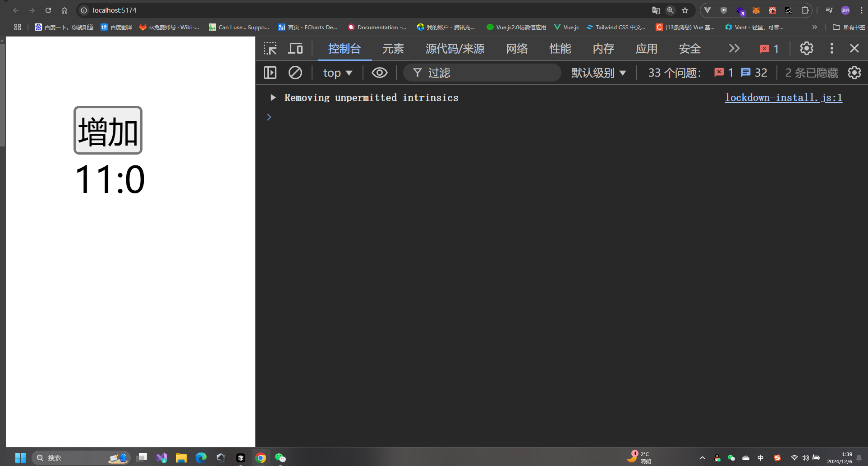Viewport: 868px width, 466px height.
Task: Switch to the 元素 tab
Action: (x=393, y=49)
